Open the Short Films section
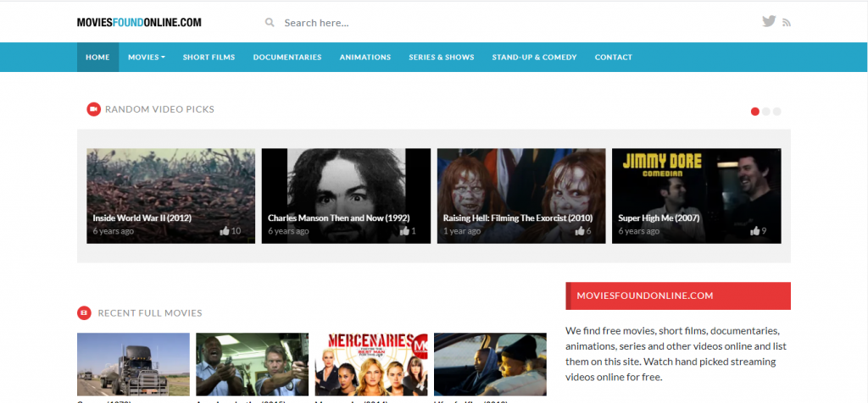The width and height of the screenshot is (868, 403). pyautogui.click(x=209, y=57)
